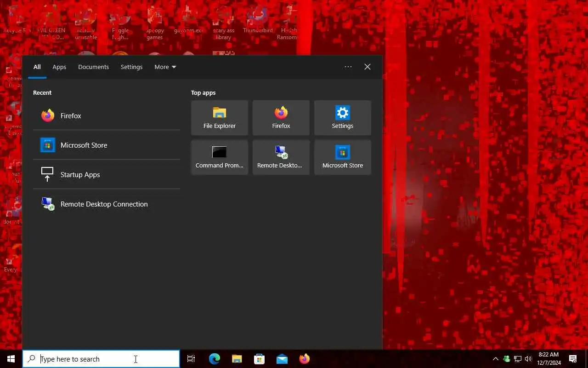Screen dimensions: 588x368
Task: Close the search panel
Action: click(x=367, y=67)
